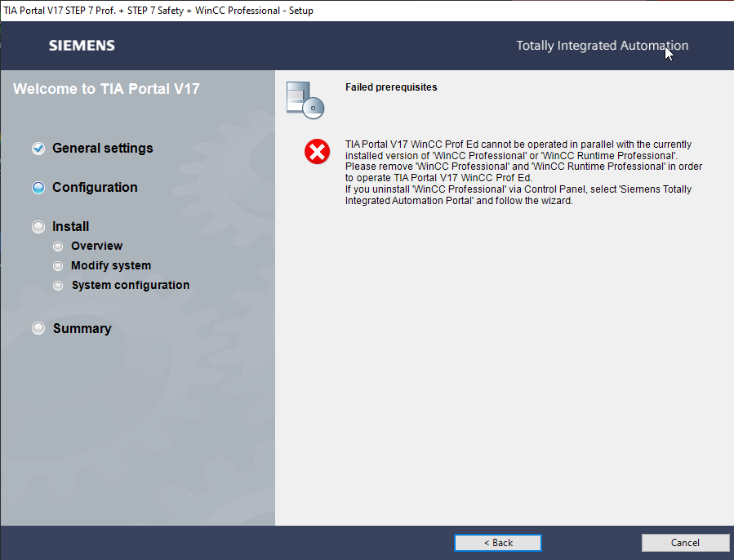Click the WinCC Prof Ed error message text
This screenshot has width=734, height=560.
pyautogui.click(x=524, y=172)
